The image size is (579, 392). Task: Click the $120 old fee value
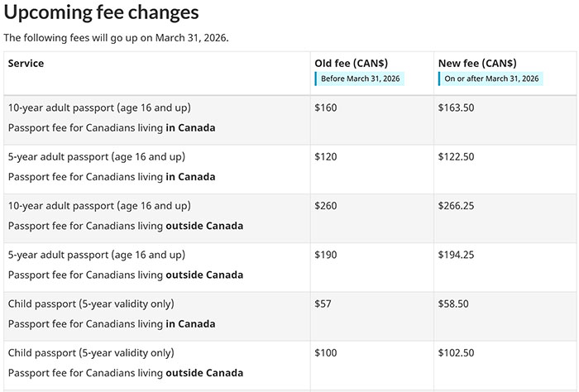[x=326, y=157]
